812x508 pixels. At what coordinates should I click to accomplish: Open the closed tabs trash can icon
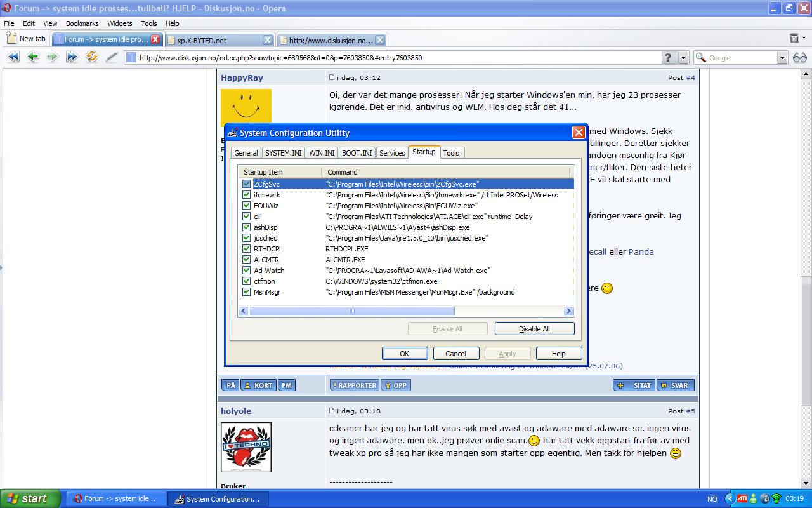[x=794, y=38]
